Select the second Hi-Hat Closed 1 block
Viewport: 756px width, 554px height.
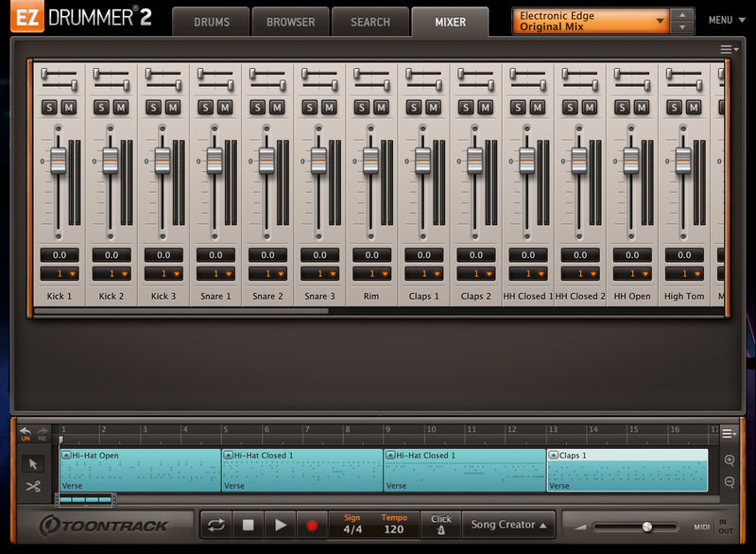[464, 470]
